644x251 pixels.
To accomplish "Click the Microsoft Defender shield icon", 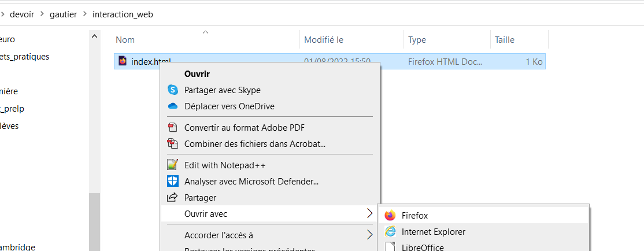I will (x=172, y=181).
